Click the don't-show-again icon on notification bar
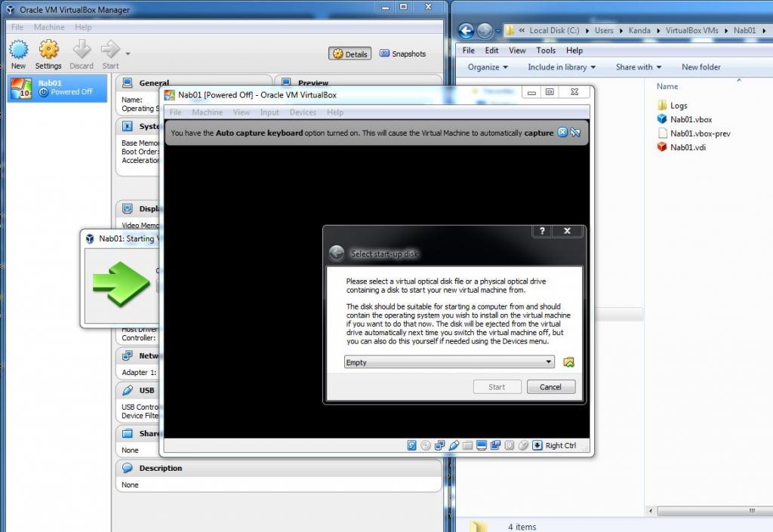 (x=575, y=133)
